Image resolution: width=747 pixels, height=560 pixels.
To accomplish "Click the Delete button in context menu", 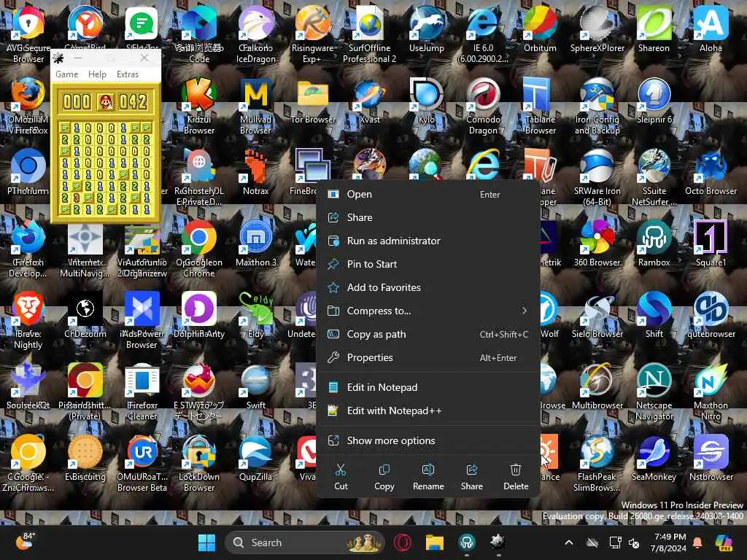I will click(x=516, y=477).
